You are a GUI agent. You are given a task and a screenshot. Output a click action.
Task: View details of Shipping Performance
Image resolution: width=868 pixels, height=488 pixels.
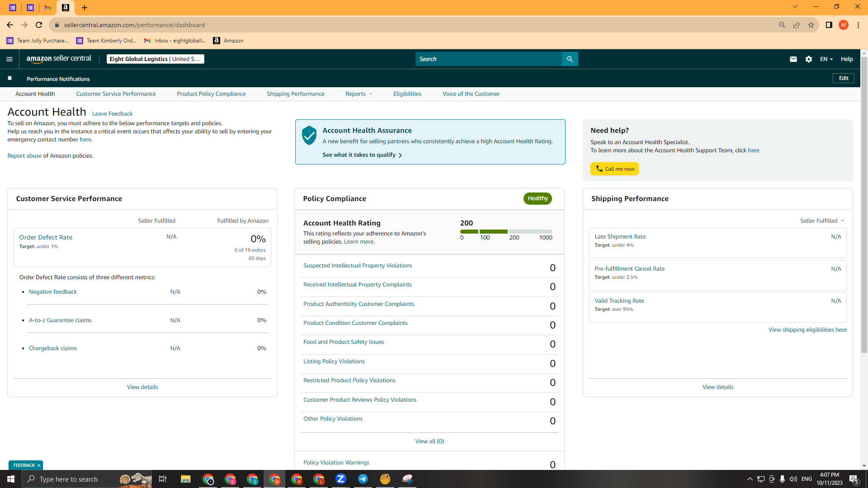pyautogui.click(x=718, y=387)
